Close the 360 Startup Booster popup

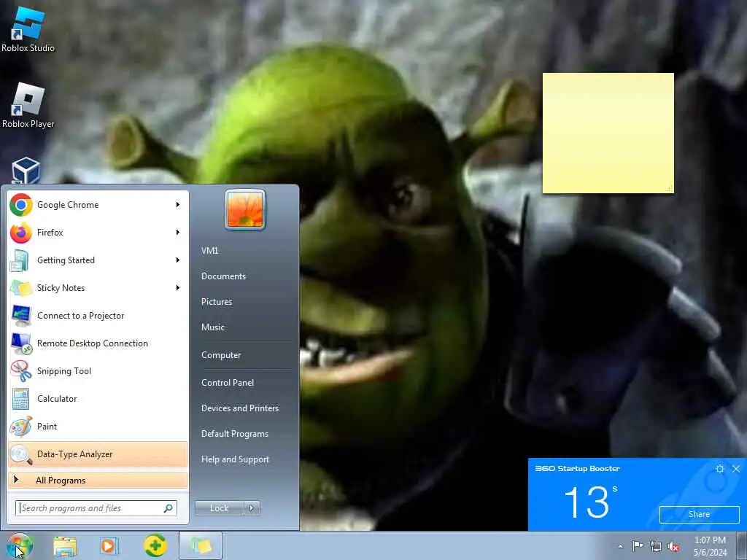tap(736, 469)
